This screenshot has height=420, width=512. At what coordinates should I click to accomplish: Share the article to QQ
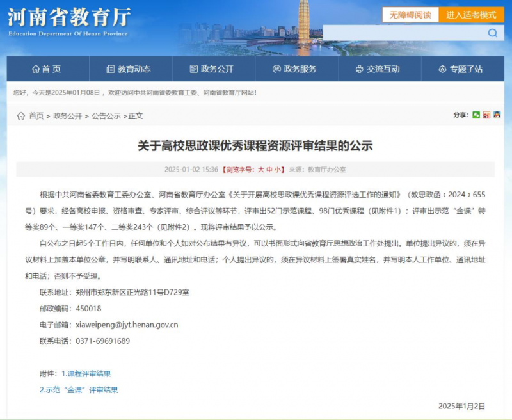pos(497,115)
